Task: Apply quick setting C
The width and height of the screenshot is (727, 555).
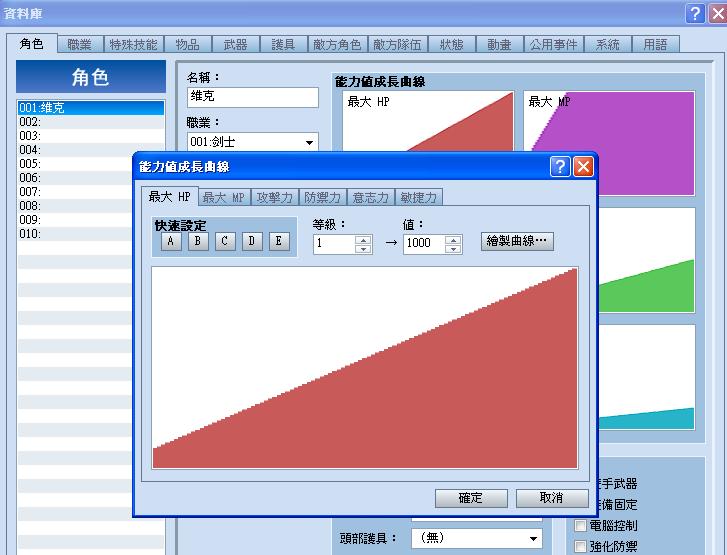Action: 225,241
